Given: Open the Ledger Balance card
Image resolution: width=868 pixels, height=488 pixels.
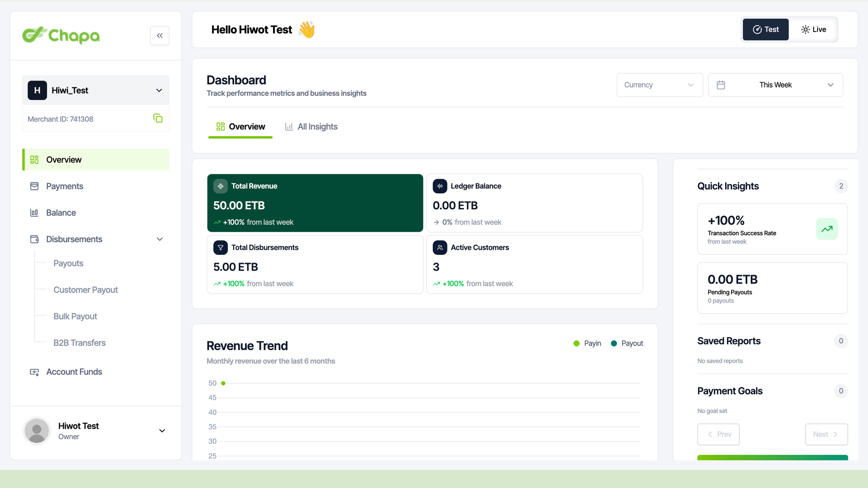Looking at the screenshot, I should pyautogui.click(x=534, y=203).
